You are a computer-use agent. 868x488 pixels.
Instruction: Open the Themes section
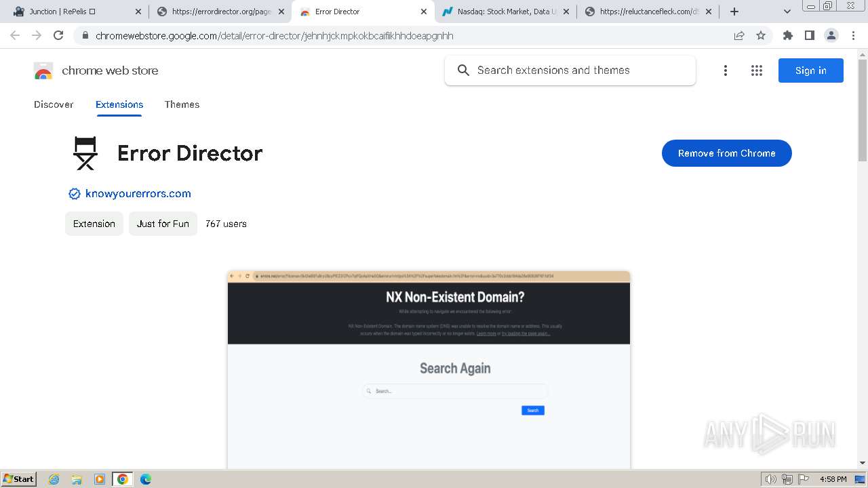click(x=182, y=104)
